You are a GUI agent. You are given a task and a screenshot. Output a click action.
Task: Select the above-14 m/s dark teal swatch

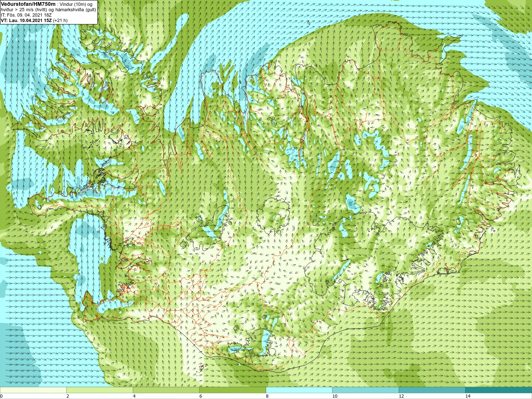499,390
